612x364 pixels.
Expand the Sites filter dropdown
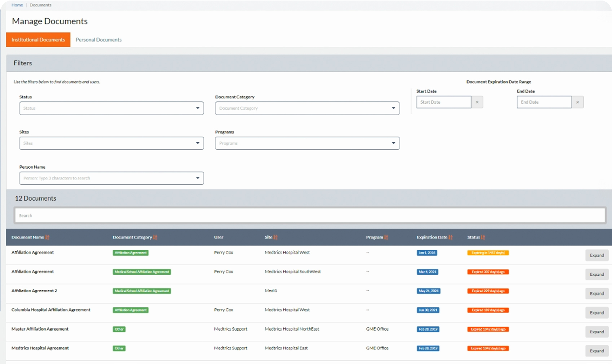[111, 143]
